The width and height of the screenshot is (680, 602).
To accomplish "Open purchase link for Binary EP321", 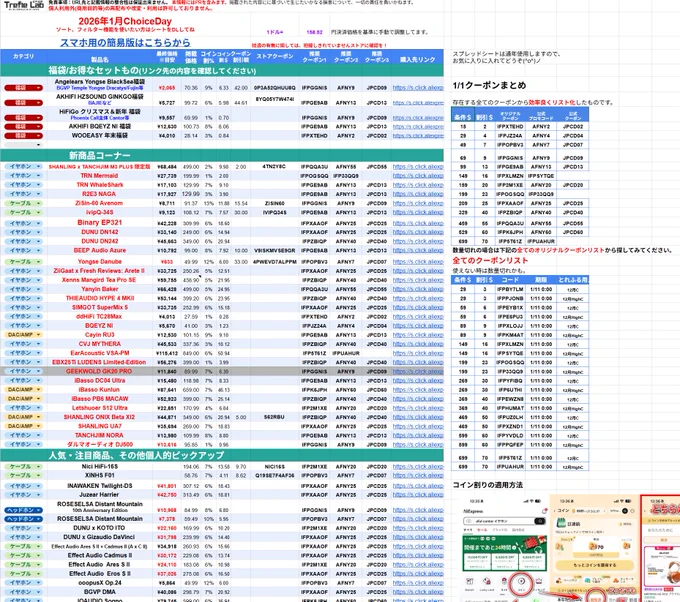I will [418, 223].
